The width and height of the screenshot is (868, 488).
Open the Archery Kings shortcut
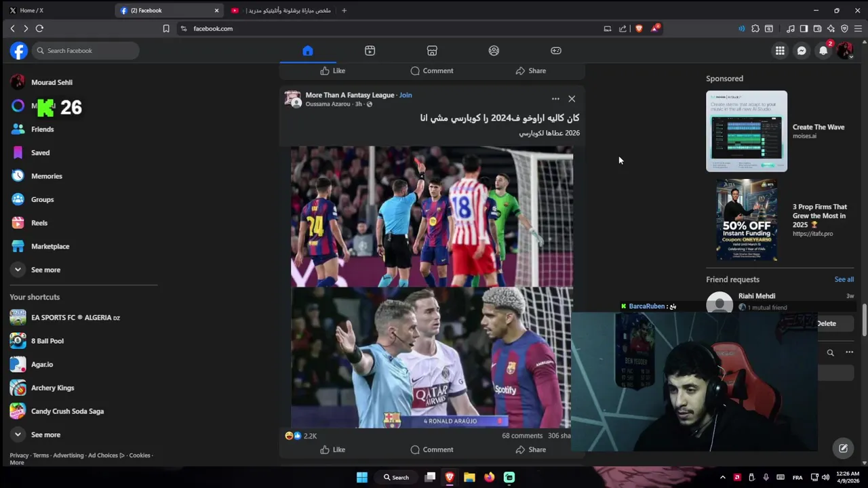[x=52, y=388]
